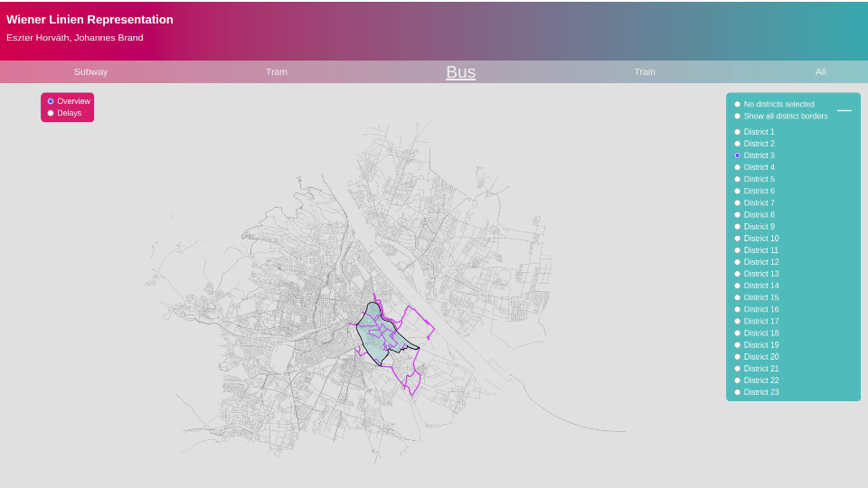Viewport: 868px width, 488px height.
Task: Click the selected District 3 radio
Action: pos(738,155)
